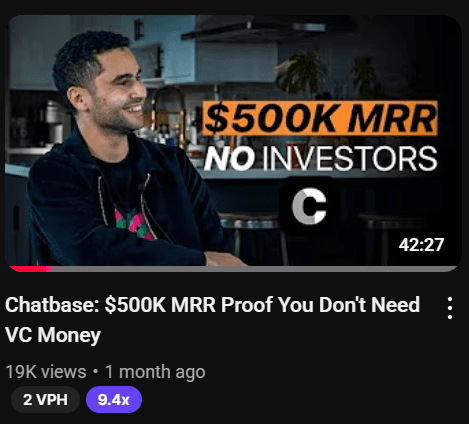
Task: Click the 19K views text
Action: (46, 372)
